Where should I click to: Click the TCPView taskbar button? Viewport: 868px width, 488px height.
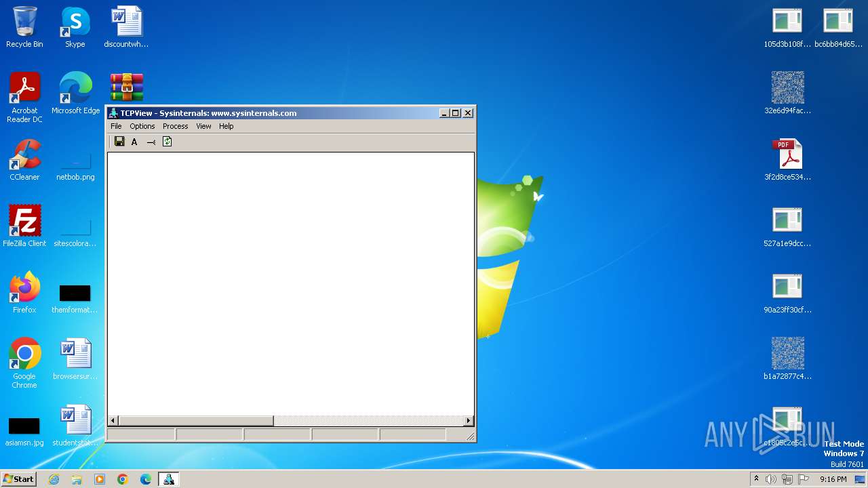click(168, 479)
